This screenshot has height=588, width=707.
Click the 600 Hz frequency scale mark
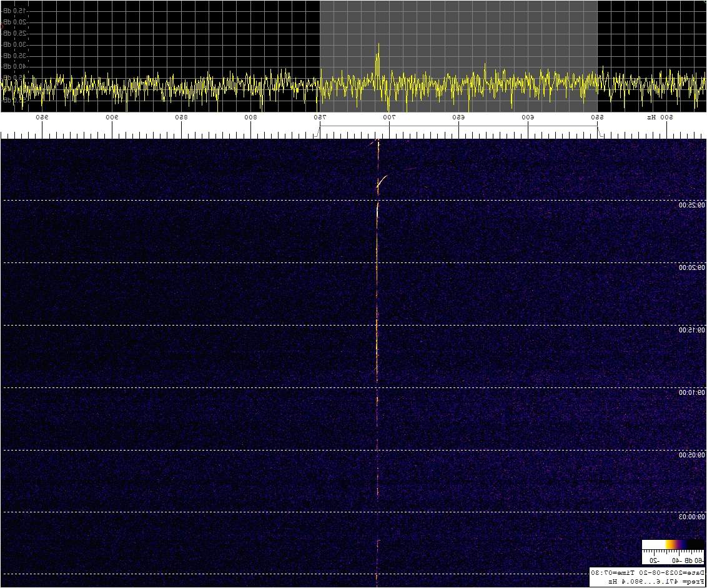(528, 117)
